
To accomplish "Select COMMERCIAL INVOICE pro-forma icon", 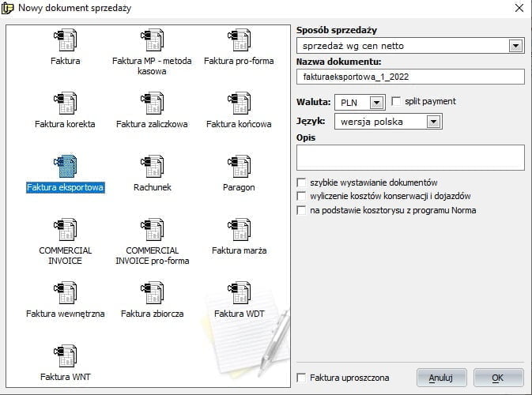I will (152, 230).
